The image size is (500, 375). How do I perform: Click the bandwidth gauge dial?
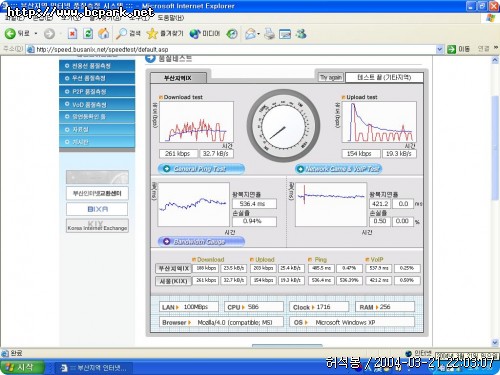tap(284, 125)
